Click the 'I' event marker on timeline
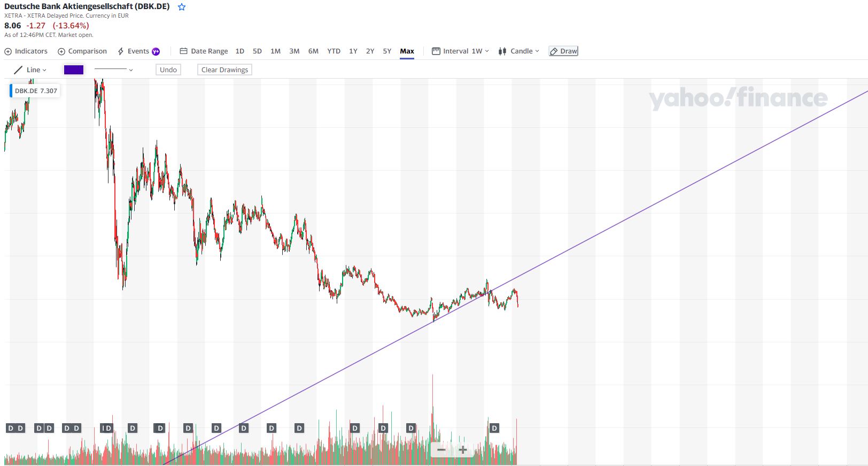 click(x=104, y=428)
